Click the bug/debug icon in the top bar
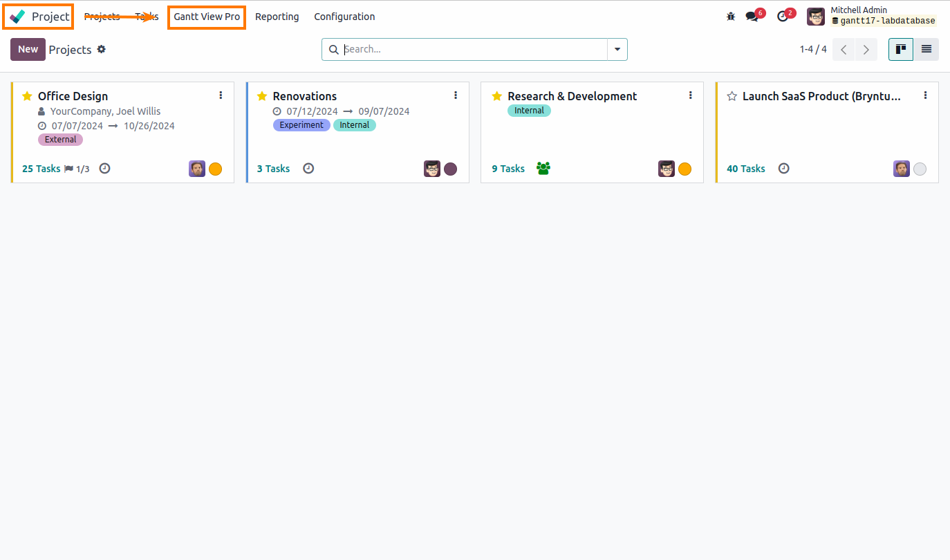950x560 pixels. pyautogui.click(x=730, y=16)
